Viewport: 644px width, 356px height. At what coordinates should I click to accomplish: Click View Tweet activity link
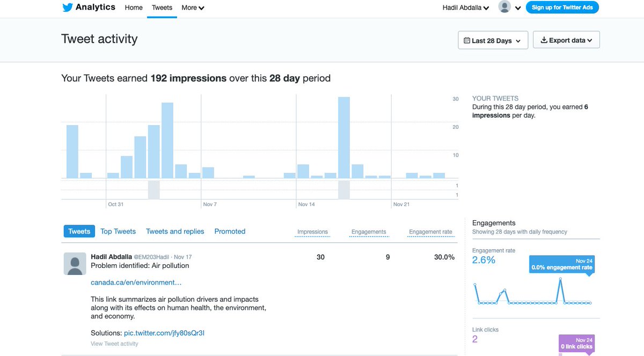coord(114,344)
